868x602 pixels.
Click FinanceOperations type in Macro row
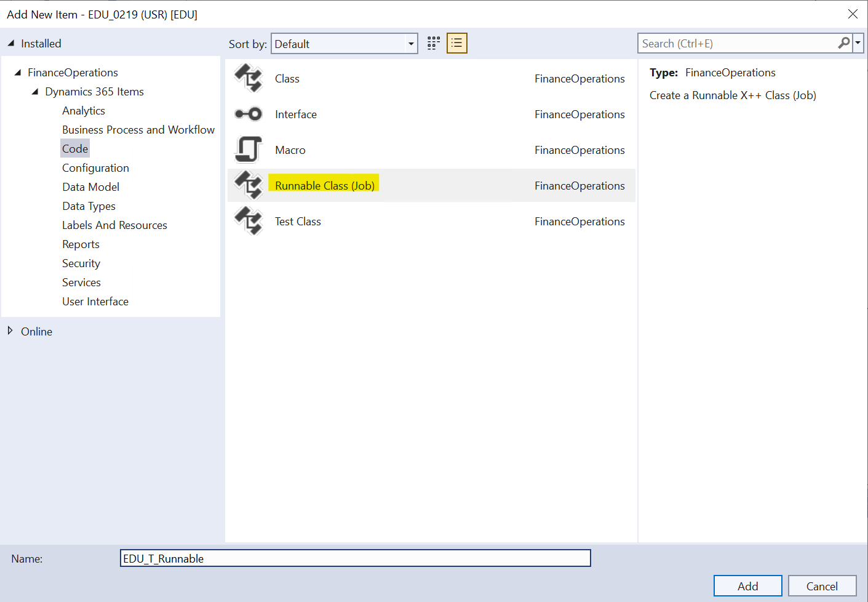tap(579, 150)
